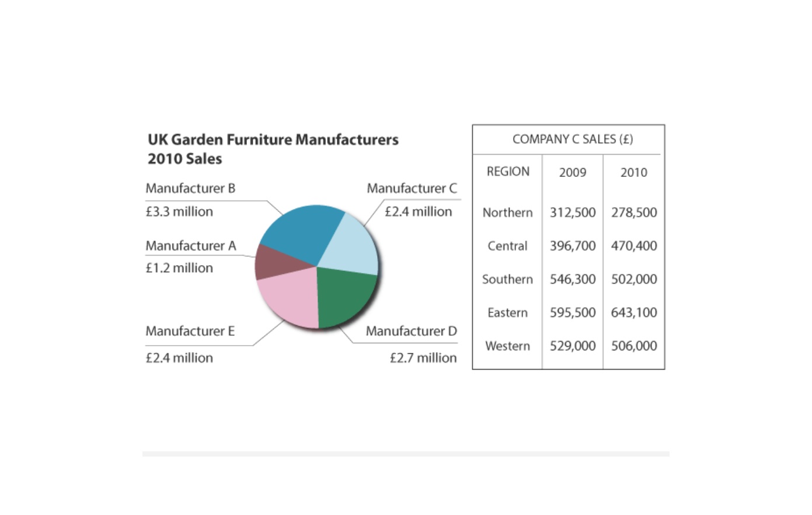Screen dimensions: 812x515
Task: Select the Eastern 2009 value '595,500'
Action: click(573, 312)
